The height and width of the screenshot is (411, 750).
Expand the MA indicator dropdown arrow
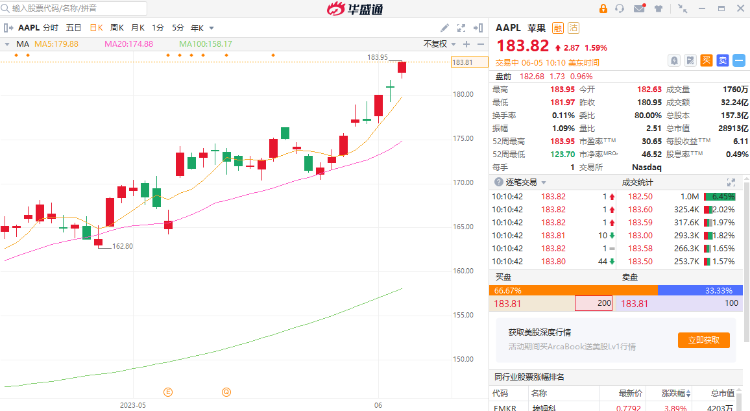pos(7,44)
